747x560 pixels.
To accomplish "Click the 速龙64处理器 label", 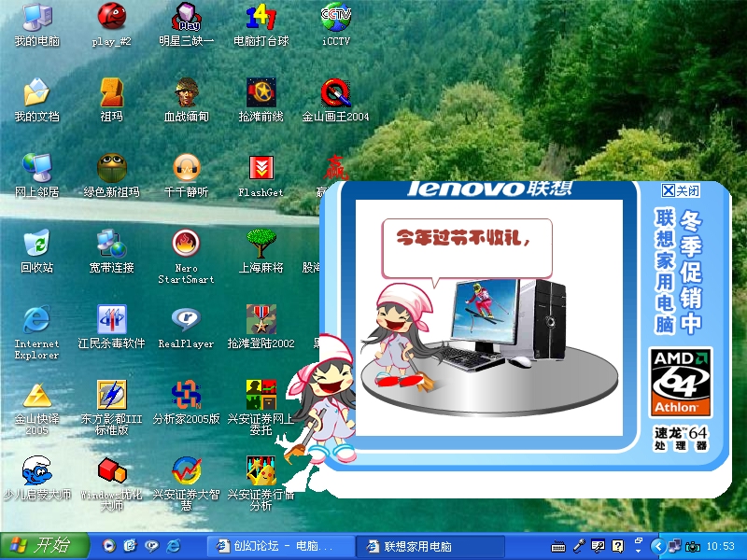I will tap(681, 438).
